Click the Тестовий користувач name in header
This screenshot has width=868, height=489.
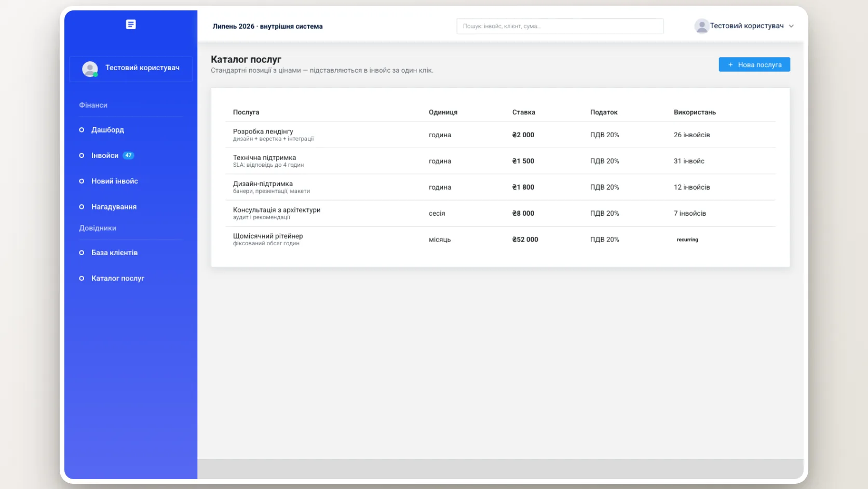pos(747,26)
